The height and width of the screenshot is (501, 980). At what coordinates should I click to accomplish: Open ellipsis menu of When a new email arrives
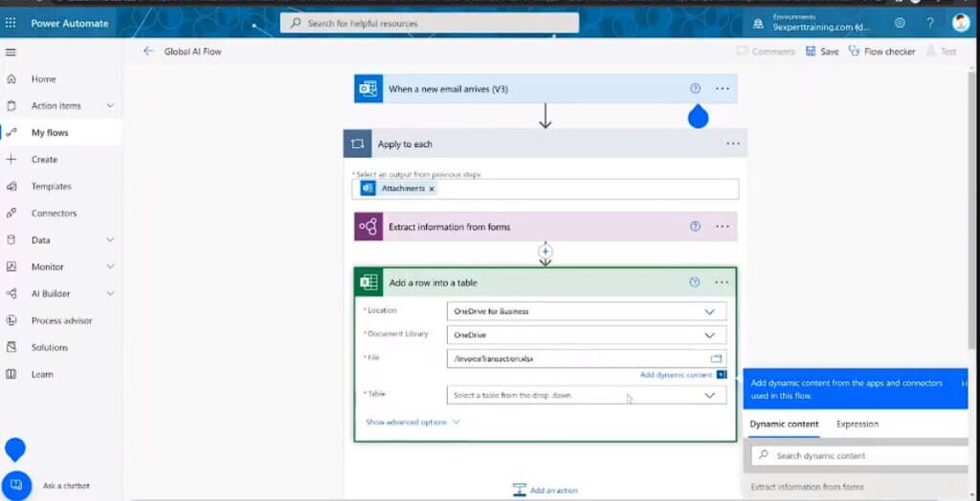point(722,89)
